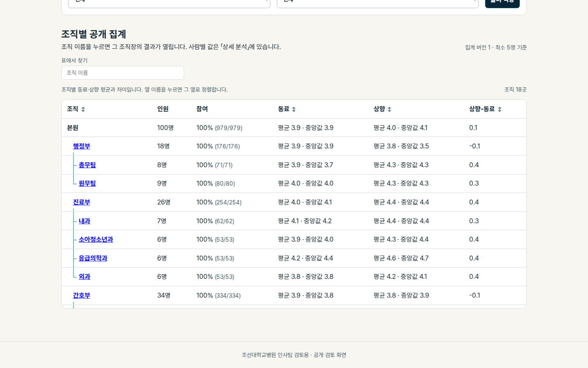The image size is (588, 368).
Task: Open the 간호부 department link
Action: tap(82, 295)
